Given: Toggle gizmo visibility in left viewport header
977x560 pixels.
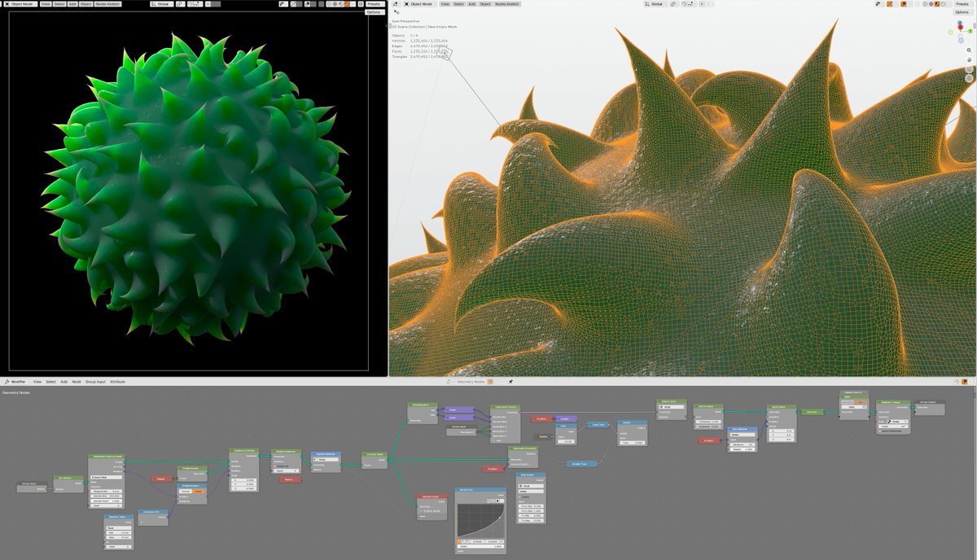Looking at the screenshot, I should [x=294, y=4].
